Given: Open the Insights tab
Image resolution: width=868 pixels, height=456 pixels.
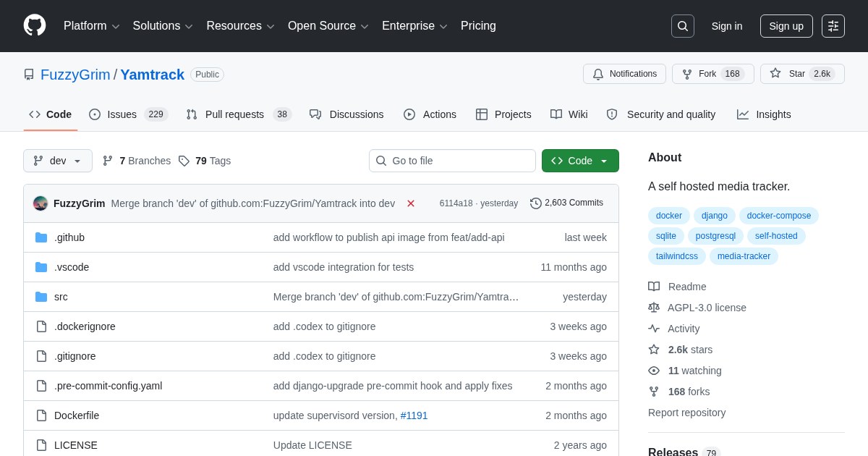Looking at the screenshot, I should point(764,114).
